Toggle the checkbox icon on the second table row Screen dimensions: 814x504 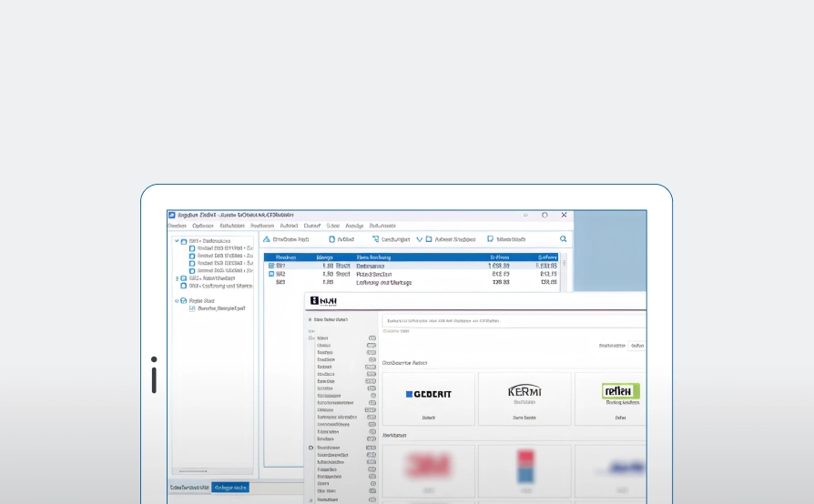(x=271, y=274)
